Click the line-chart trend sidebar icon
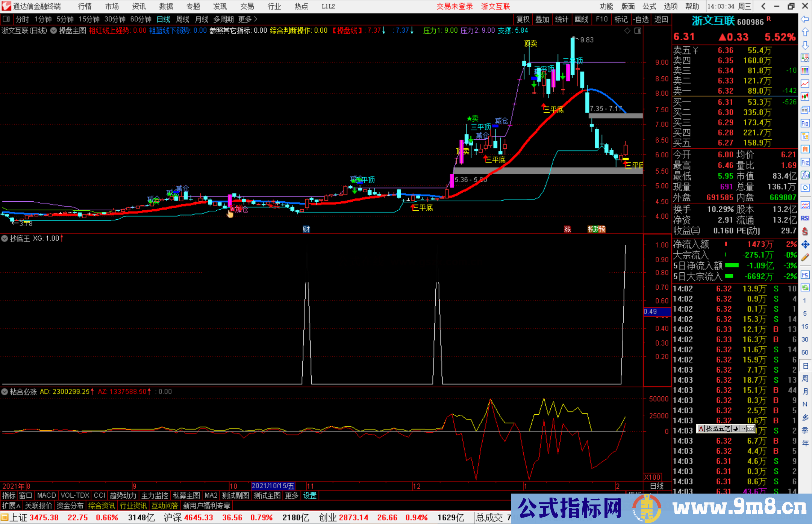The width and height of the screenshot is (812, 524). pos(805,83)
